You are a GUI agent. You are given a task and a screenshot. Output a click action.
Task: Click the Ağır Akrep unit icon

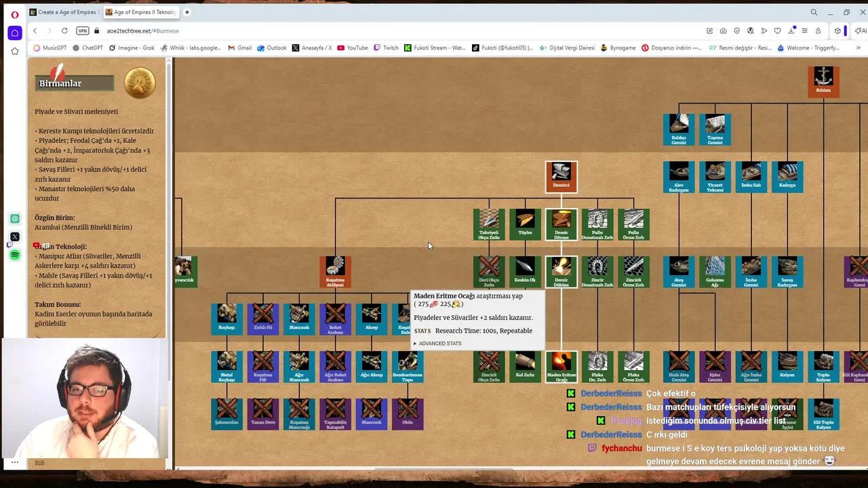tap(372, 367)
